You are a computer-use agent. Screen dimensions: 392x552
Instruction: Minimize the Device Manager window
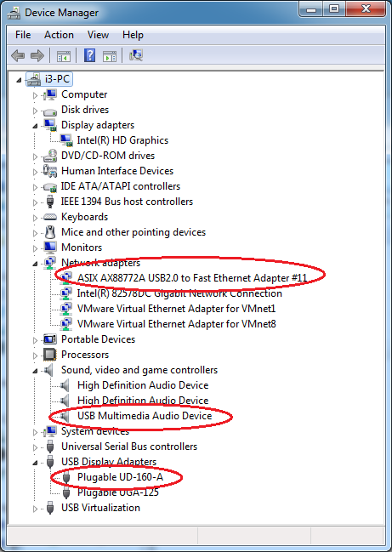point(310,9)
